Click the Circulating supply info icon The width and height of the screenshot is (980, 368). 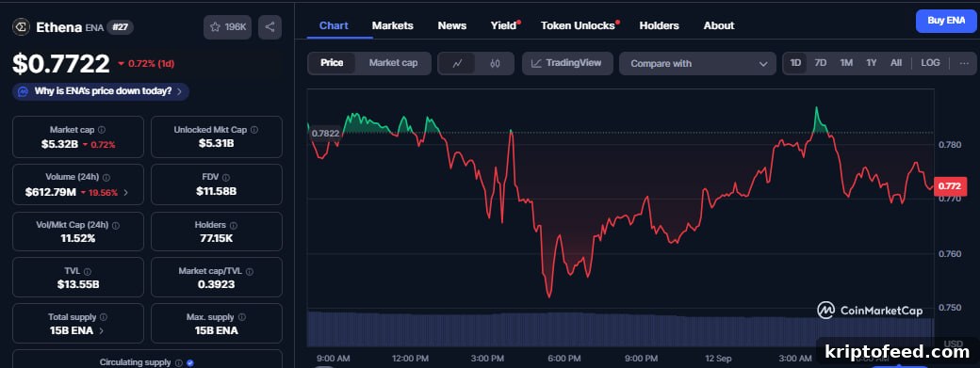click(179, 362)
